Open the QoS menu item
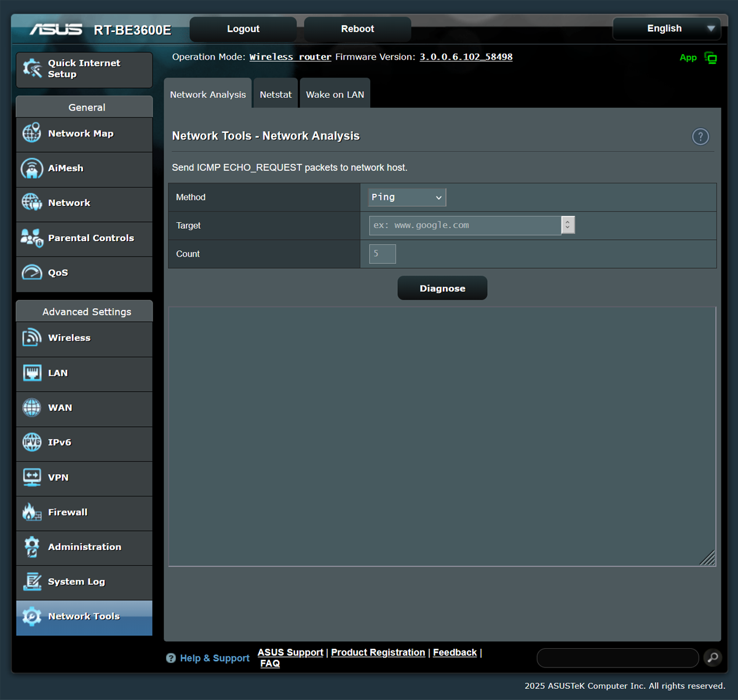The image size is (738, 700). 84,273
